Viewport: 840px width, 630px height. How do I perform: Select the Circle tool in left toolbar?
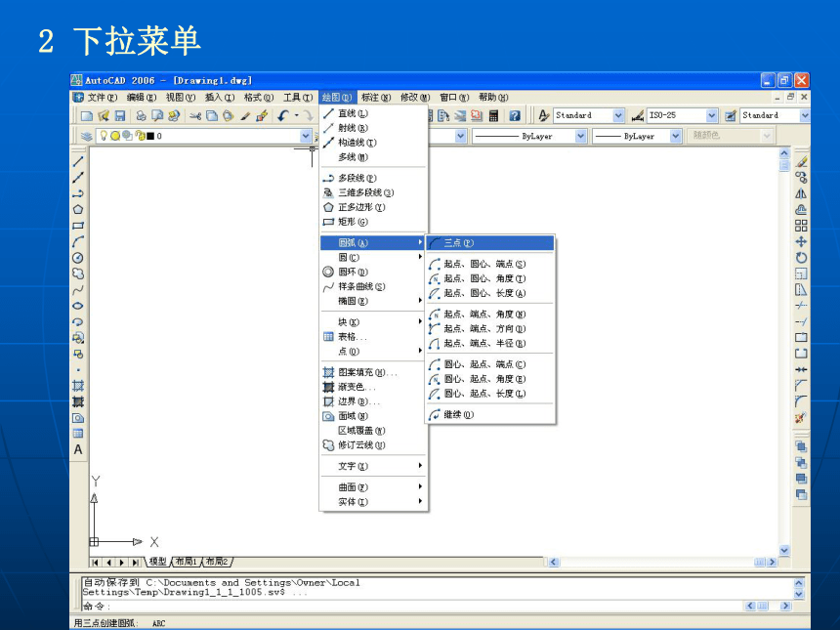tap(78, 258)
